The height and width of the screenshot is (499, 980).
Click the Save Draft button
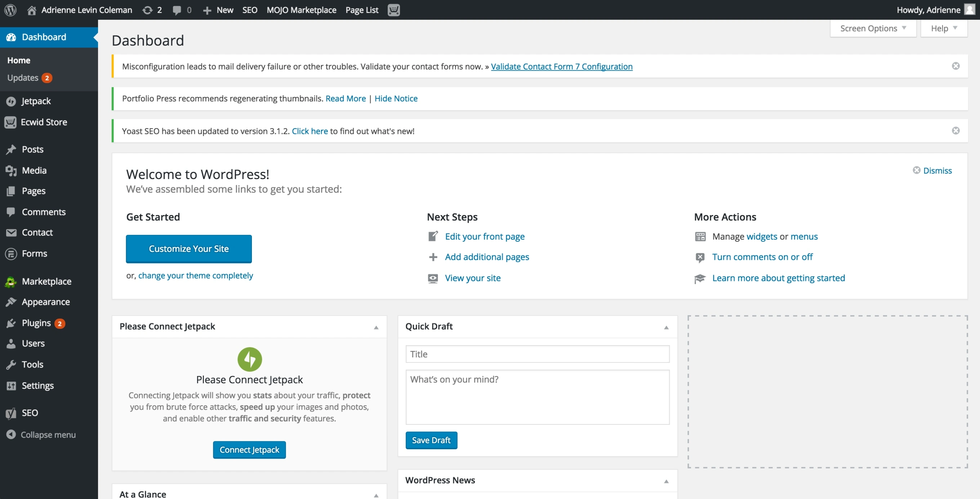[431, 440]
